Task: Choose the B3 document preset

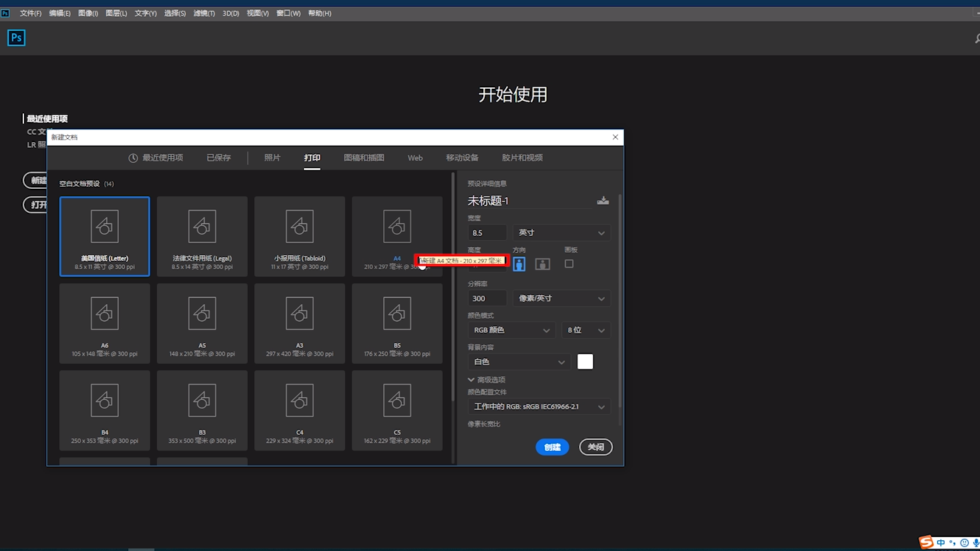Action: pos(202,410)
